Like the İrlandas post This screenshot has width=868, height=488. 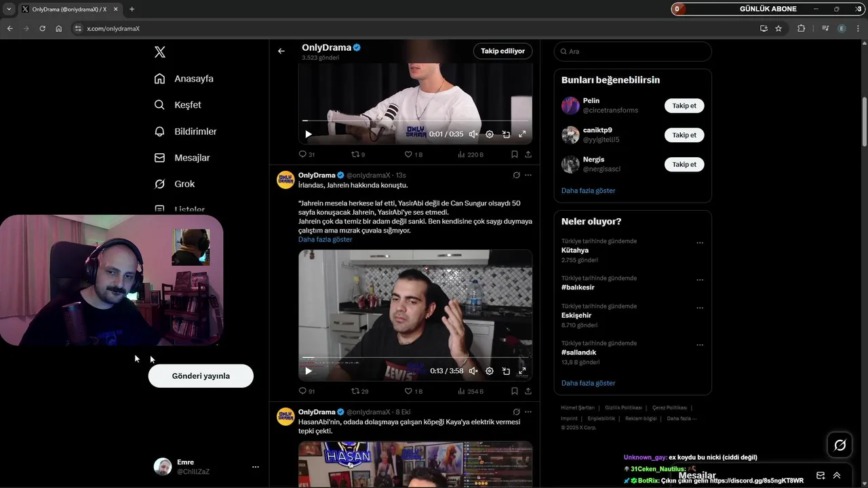(414, 391)
